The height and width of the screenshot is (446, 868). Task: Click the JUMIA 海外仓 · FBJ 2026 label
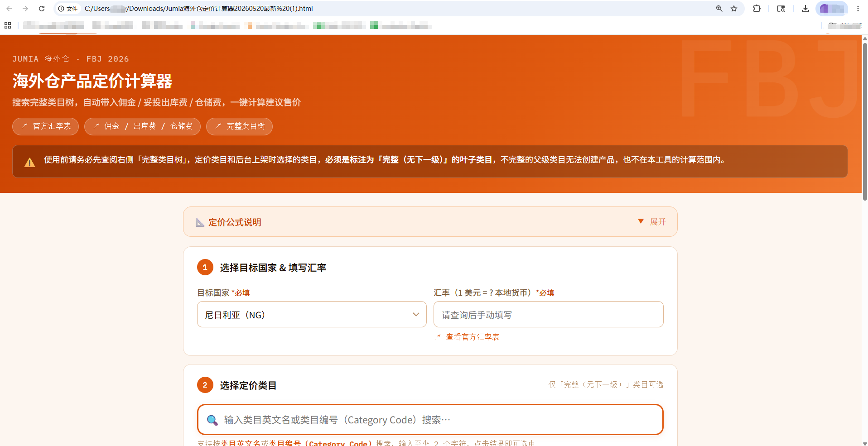(x=71, y=59)
